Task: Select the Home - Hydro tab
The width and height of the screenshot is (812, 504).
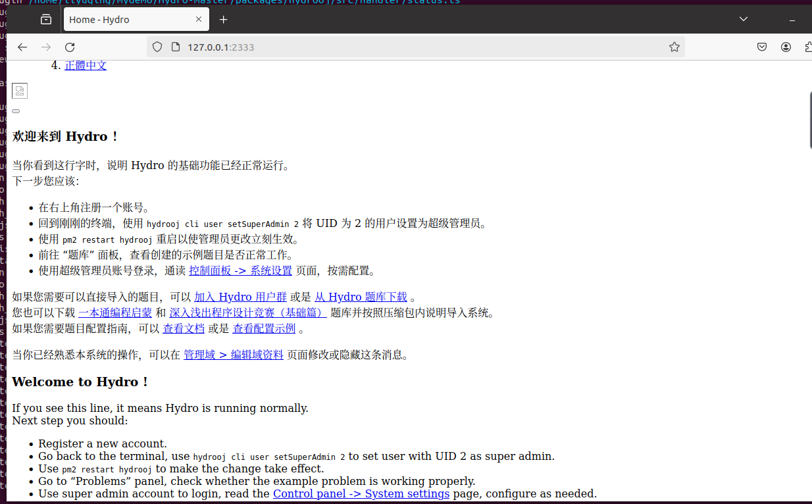Action: click(x=136, y=20)
